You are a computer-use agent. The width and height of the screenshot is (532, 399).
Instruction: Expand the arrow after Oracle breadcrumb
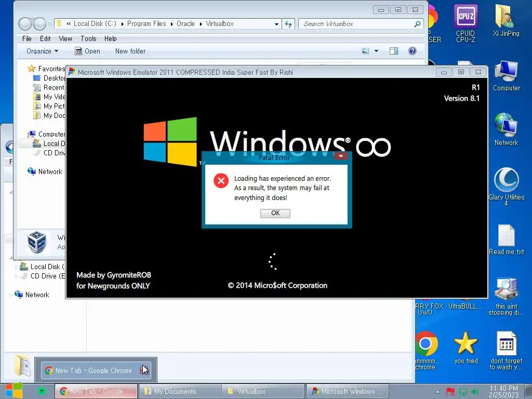coord(201,24)
